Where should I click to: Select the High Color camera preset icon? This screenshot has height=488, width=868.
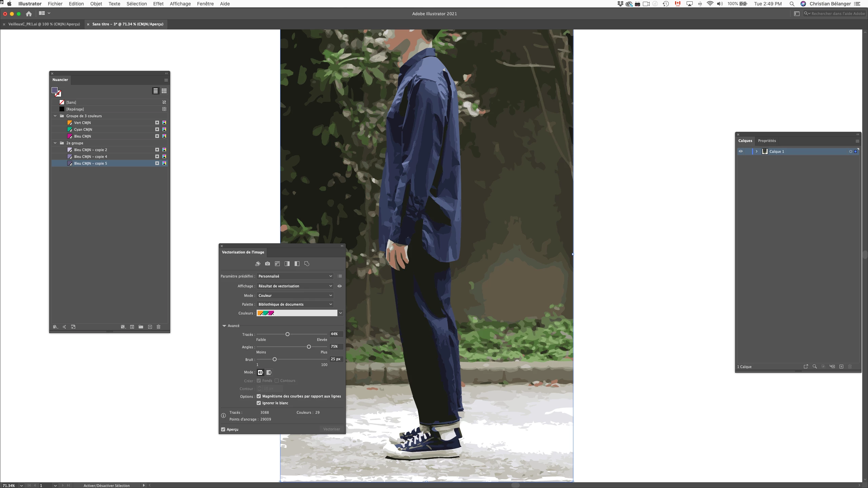pyautogui.click(x=268, y=264)
